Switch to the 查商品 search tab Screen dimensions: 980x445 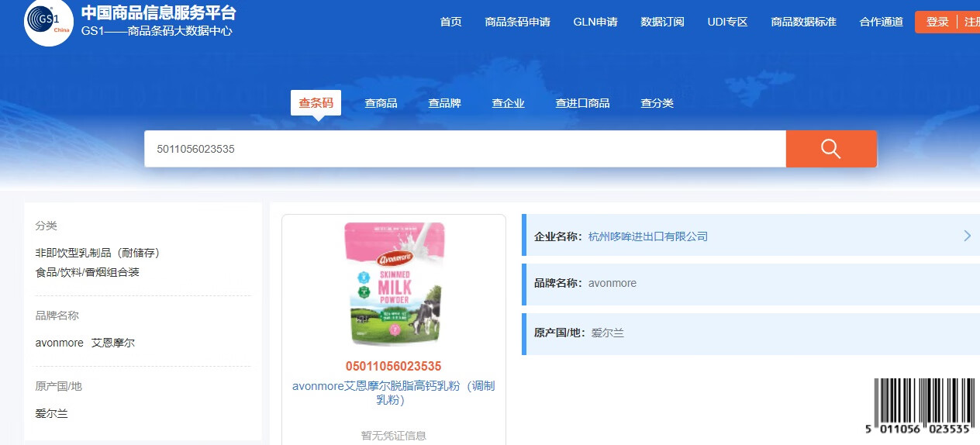click(381, 103)
